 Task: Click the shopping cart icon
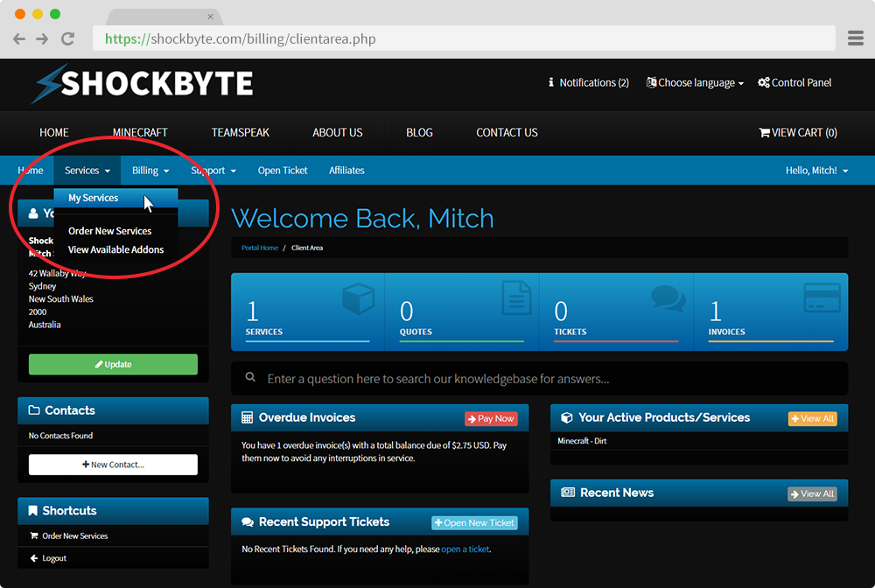764,133
